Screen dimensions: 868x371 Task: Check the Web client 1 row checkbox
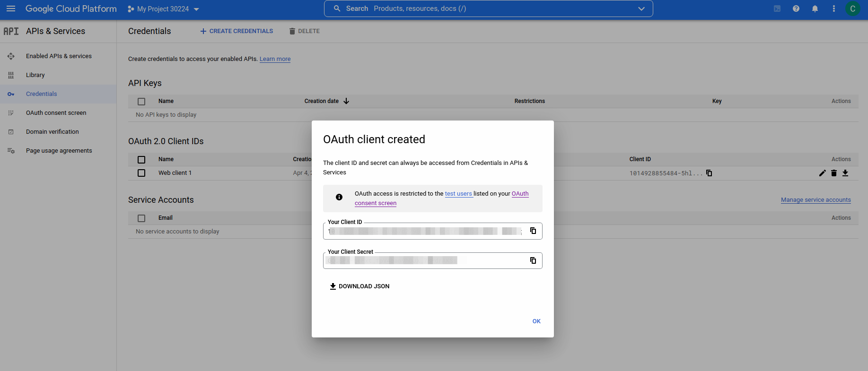[x=141, y=173]
